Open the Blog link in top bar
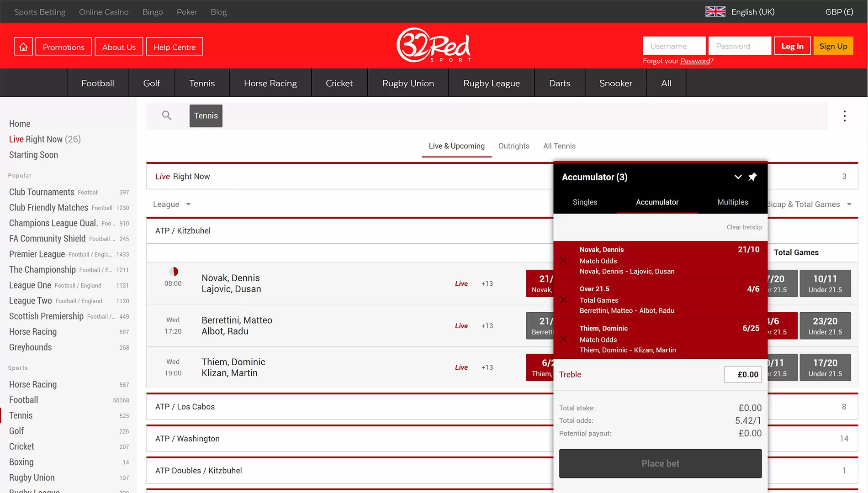 pos(218,12)
